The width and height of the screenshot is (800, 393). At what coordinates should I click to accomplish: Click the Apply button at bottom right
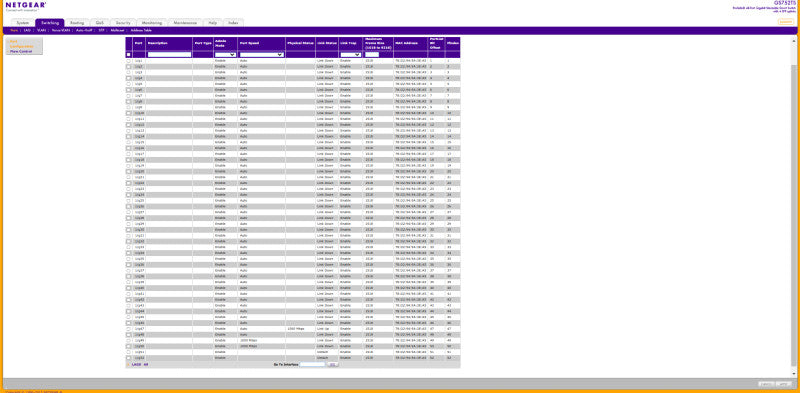click(783, 384)
